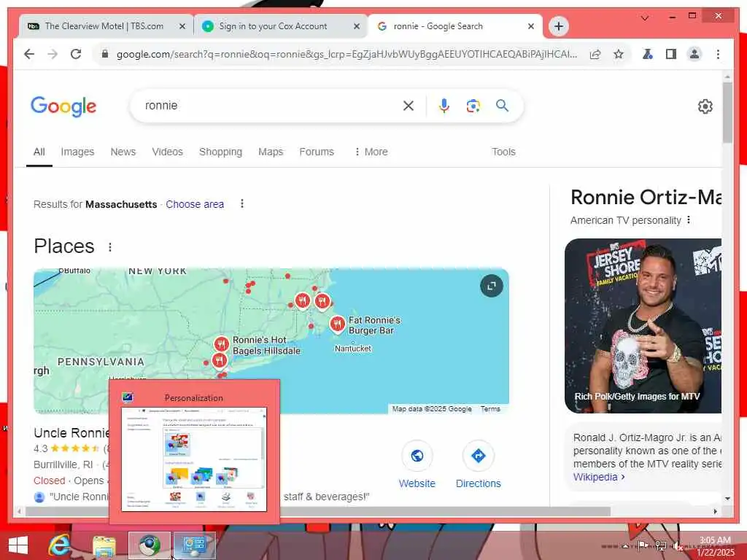Close the Cox Account tab
This screenshot has height=560, width=747.
[356, 27]
